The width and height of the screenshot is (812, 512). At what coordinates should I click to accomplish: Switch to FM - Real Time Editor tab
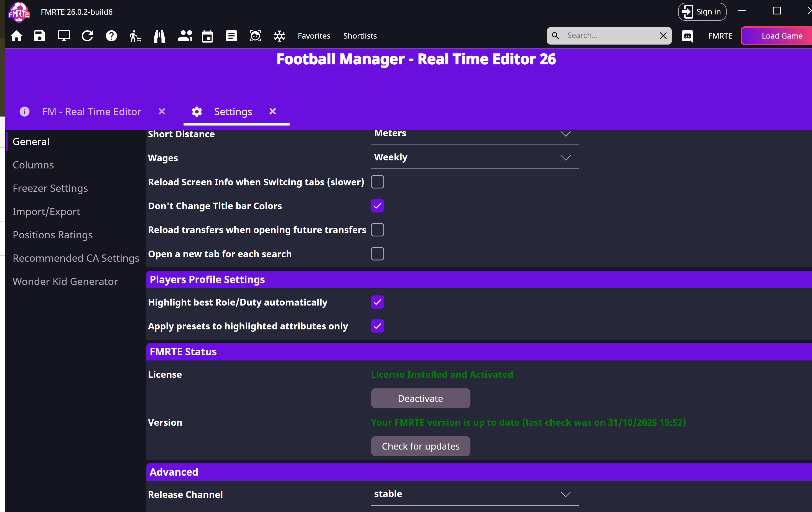(x=91, y=112)
